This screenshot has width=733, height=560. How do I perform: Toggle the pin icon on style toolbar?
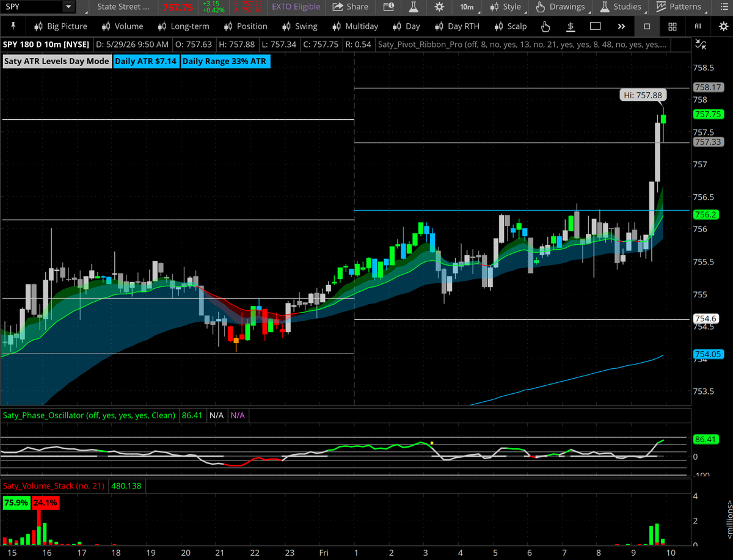[14, 26]
